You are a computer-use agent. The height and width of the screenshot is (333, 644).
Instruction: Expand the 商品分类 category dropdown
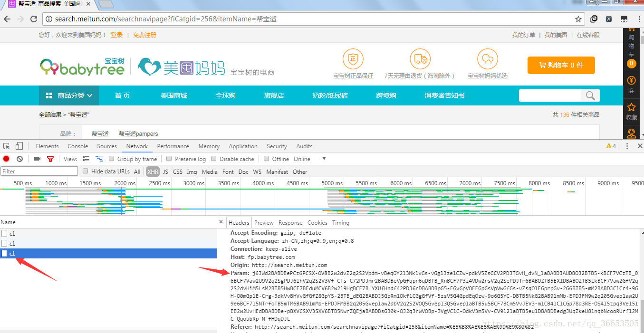click(x=69, y=95)
